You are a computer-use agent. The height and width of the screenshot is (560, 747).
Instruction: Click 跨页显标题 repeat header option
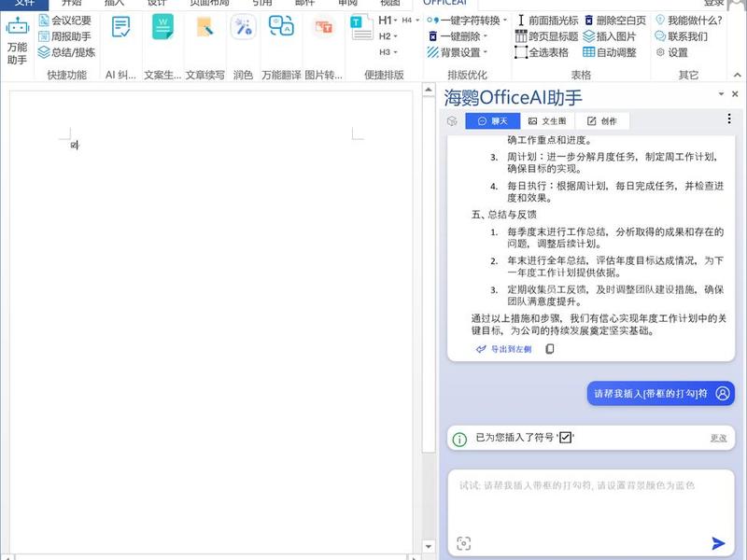coord(547,36)
